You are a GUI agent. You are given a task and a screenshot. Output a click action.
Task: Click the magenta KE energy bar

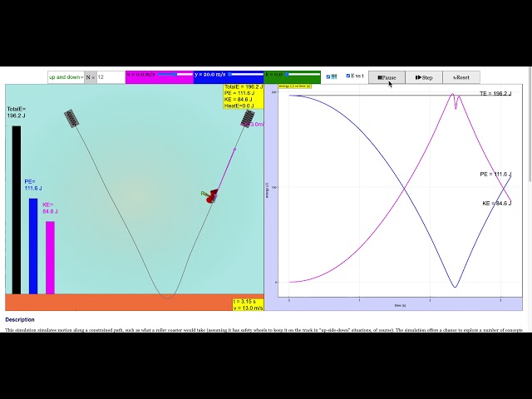coord(50,258)
